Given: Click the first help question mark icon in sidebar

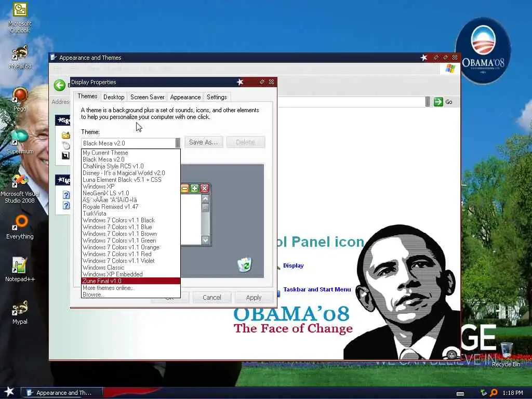Looking at the screenshot, I should (66, 195).
